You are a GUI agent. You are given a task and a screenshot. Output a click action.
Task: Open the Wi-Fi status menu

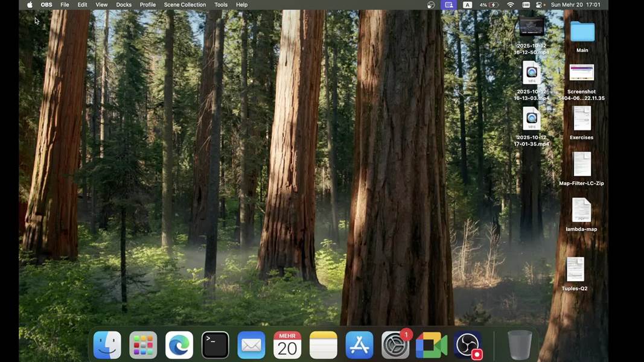(511, 5)
